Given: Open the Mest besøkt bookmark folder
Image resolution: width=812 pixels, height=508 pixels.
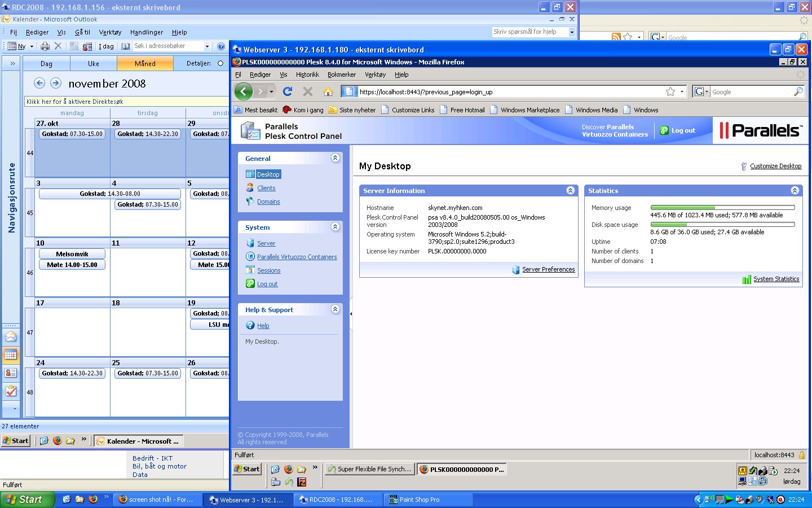Looking at the screenshot, I should [x=255, y=110].
